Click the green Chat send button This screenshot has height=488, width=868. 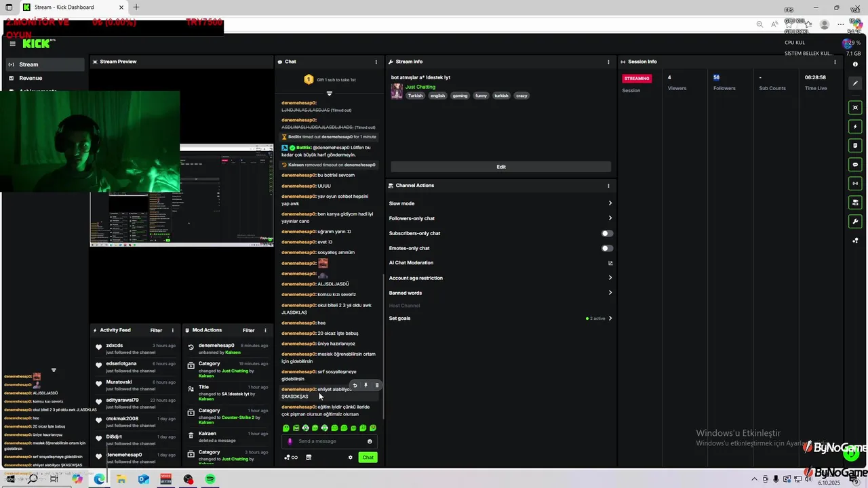[x=368, y=457]
